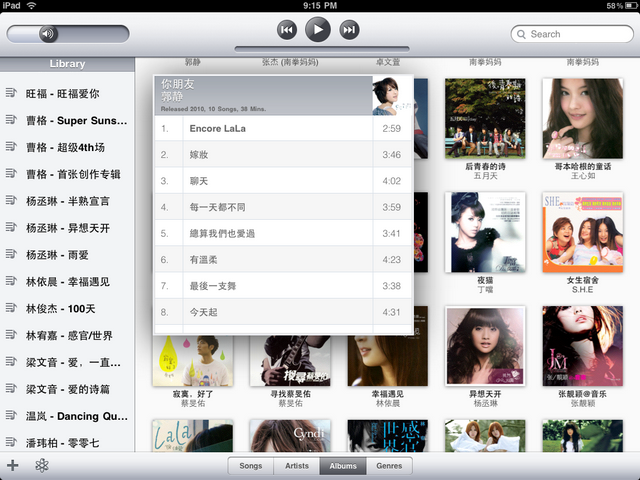
Task: Play track 3 聊天
Action: click(283, 181)
